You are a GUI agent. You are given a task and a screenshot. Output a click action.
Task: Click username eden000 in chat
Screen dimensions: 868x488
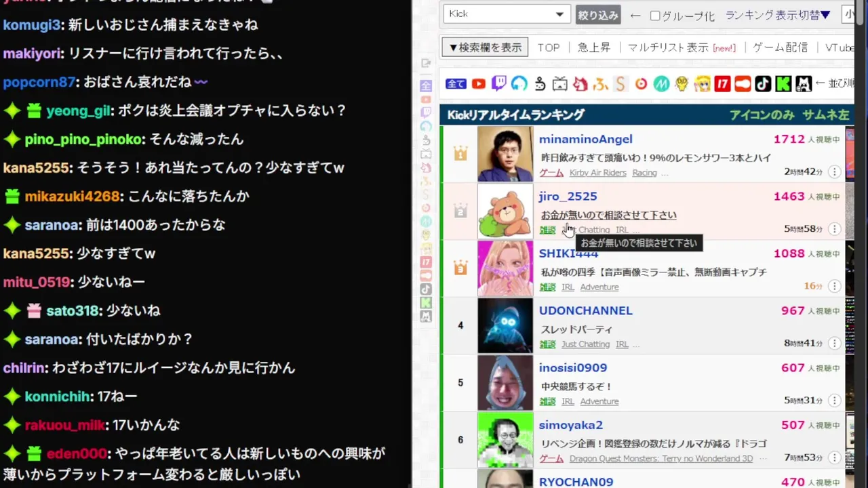77,453
